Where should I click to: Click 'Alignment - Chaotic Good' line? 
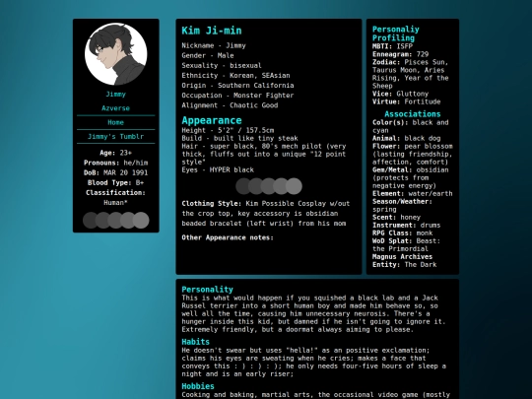click(230, 105)
